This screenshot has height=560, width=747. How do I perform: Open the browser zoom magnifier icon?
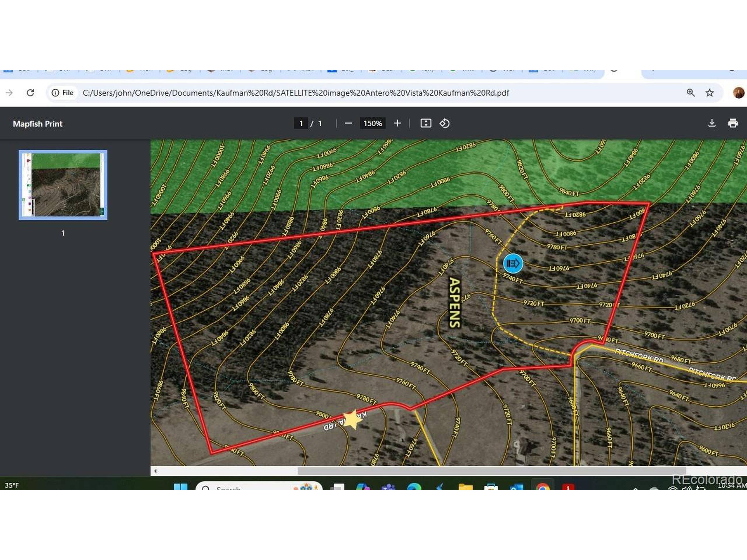pos(691,92)
